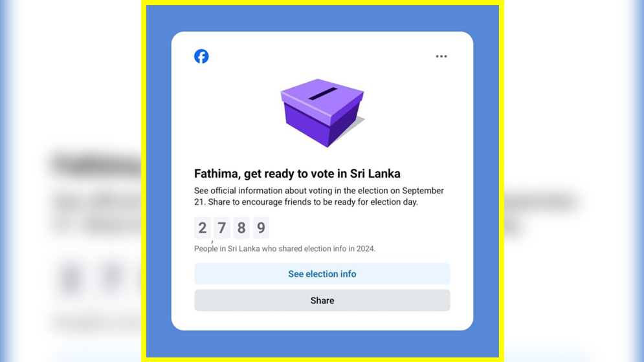Screen dimensions: 644x362
Task: Click the "People in Sri Lanka who shared" caption
Action: [x=285, y=249]
